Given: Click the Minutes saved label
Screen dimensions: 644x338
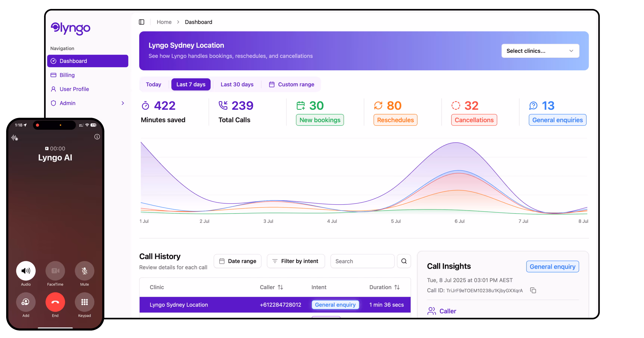Looking at the screenshot, I should point(163,120).
